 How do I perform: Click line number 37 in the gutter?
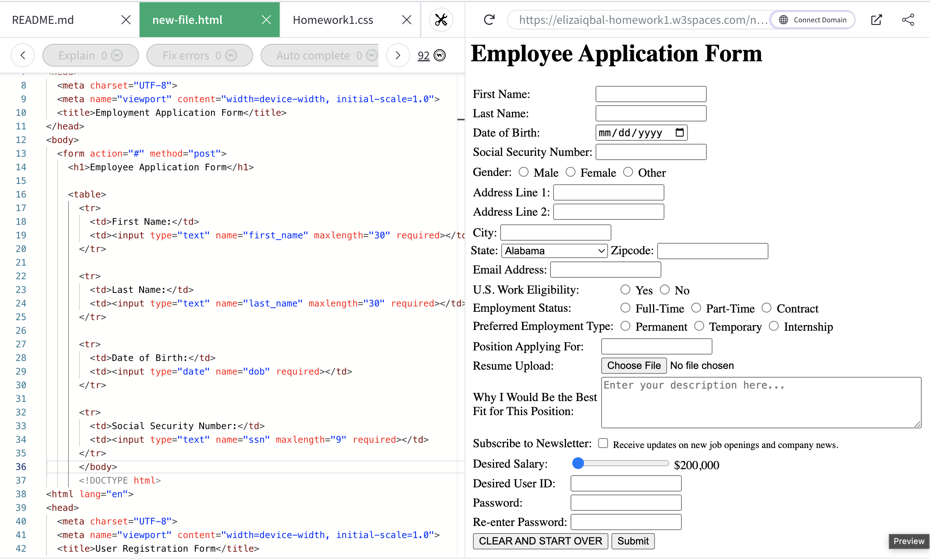click(21, 481)
